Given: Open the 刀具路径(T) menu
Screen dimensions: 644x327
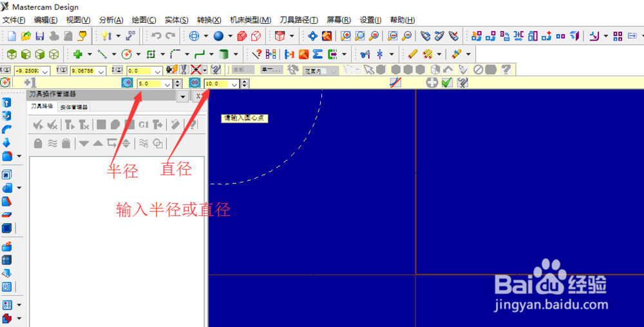Looking at the screenshot, I should coord(299,20).
